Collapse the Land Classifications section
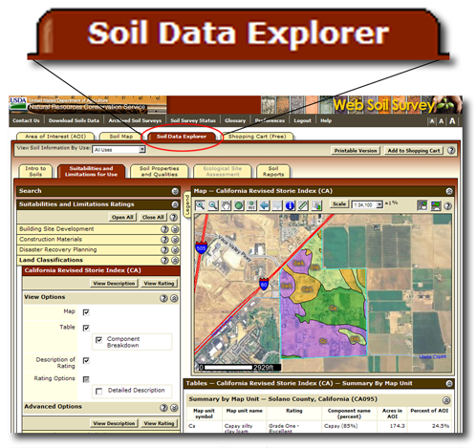The height and width of the screenshot is (448, 476). click(x=175, y=260)
